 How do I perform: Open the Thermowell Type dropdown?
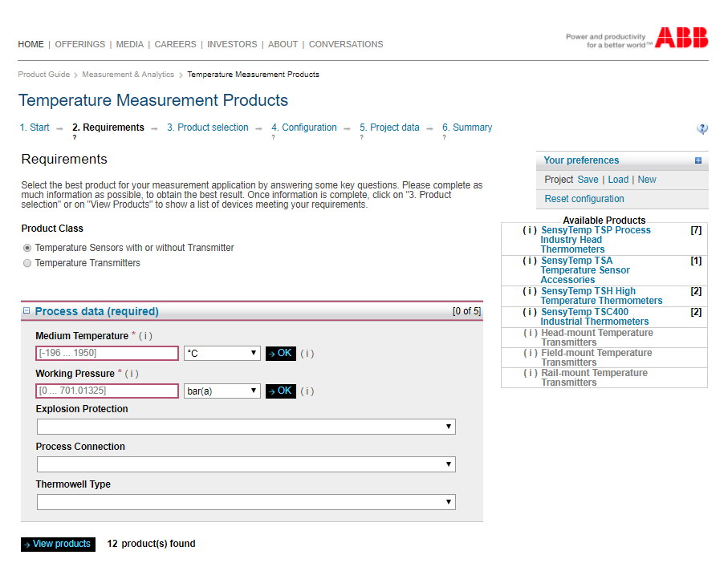[x=246, y=502]
